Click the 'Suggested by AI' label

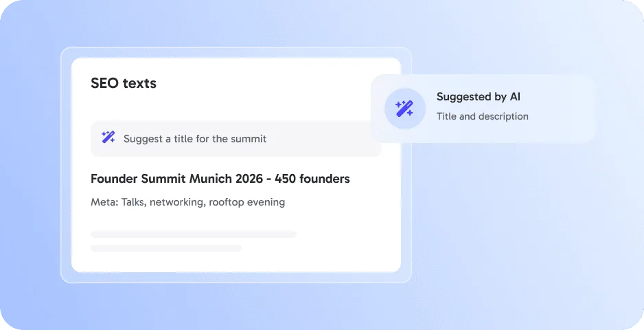(479, 97)
